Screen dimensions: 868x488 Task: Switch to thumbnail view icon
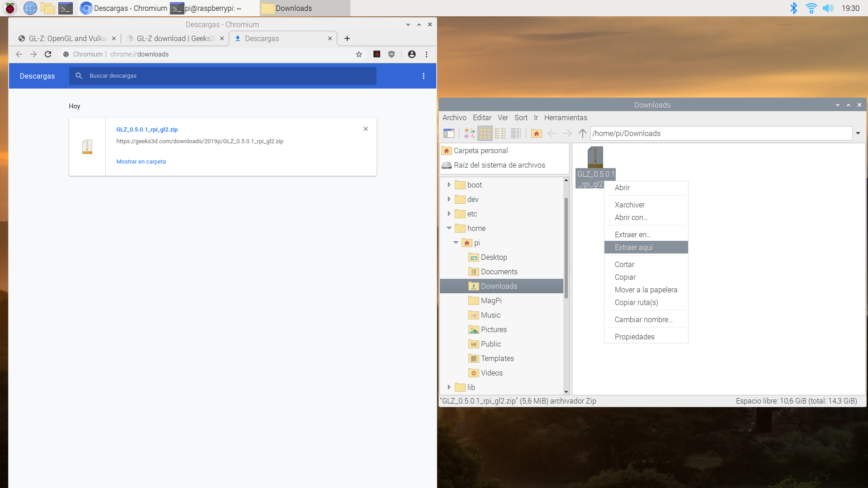coord(469,133)
